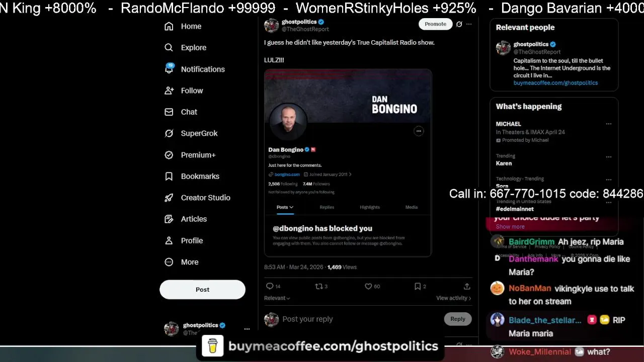The height and width of the screenshot is (362, 644).
Task: Click the Promote button
Action: 435,24
